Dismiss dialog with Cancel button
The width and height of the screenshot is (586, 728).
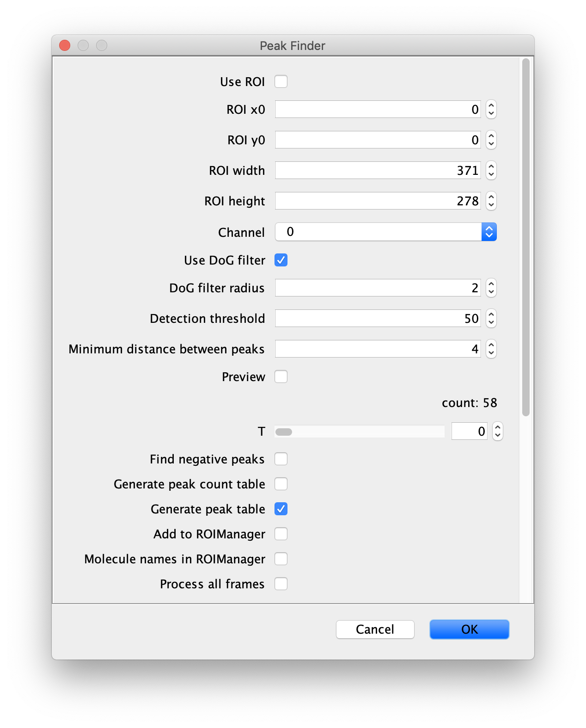click(375, 629)
